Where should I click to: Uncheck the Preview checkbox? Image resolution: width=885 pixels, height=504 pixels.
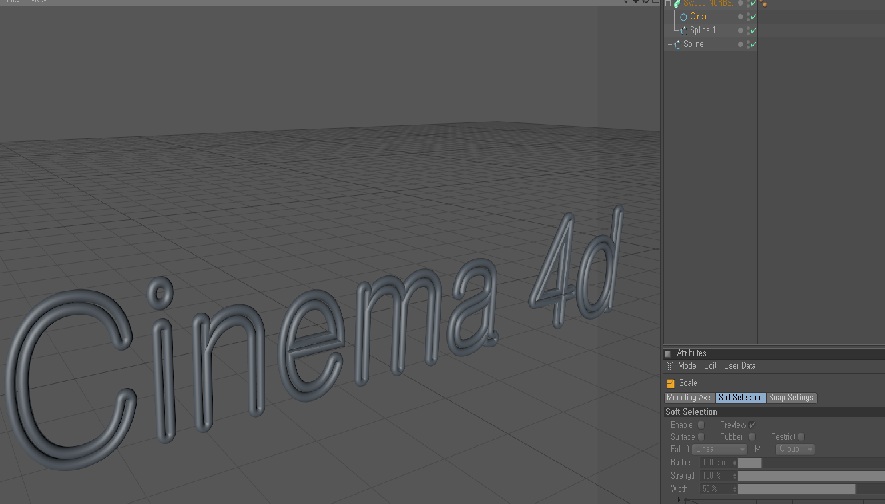click(752, 425)
